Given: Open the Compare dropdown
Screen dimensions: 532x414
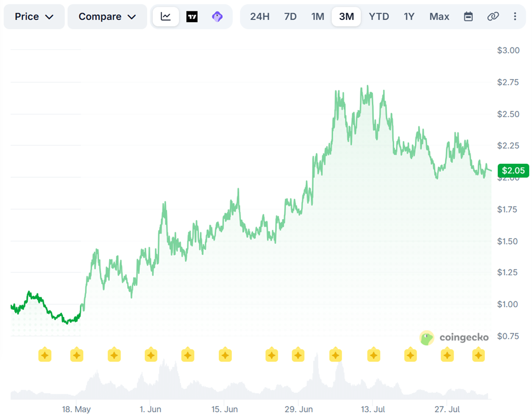Looking at the screenshot, I should point(107,16).
